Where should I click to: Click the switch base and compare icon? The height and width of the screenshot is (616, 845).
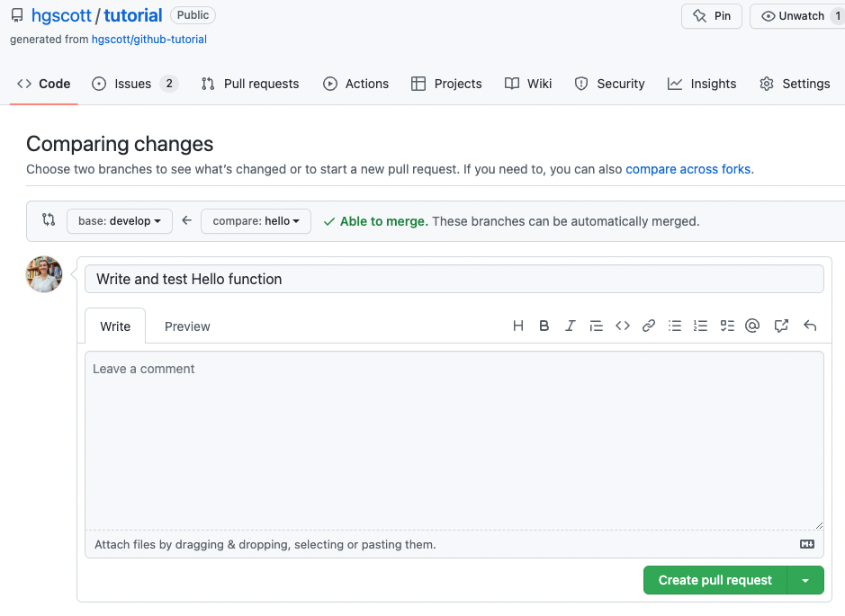pyautogui.click(x=49, y=219)
